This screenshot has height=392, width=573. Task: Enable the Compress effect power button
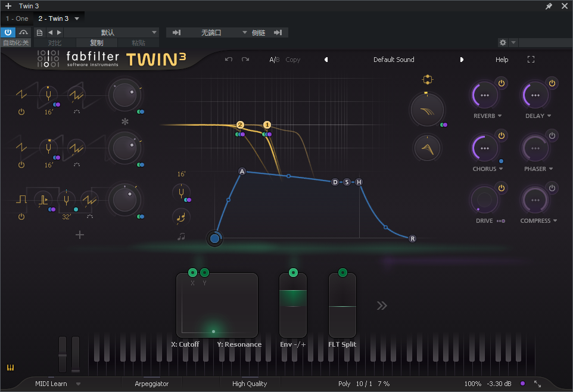pos(552,188)
